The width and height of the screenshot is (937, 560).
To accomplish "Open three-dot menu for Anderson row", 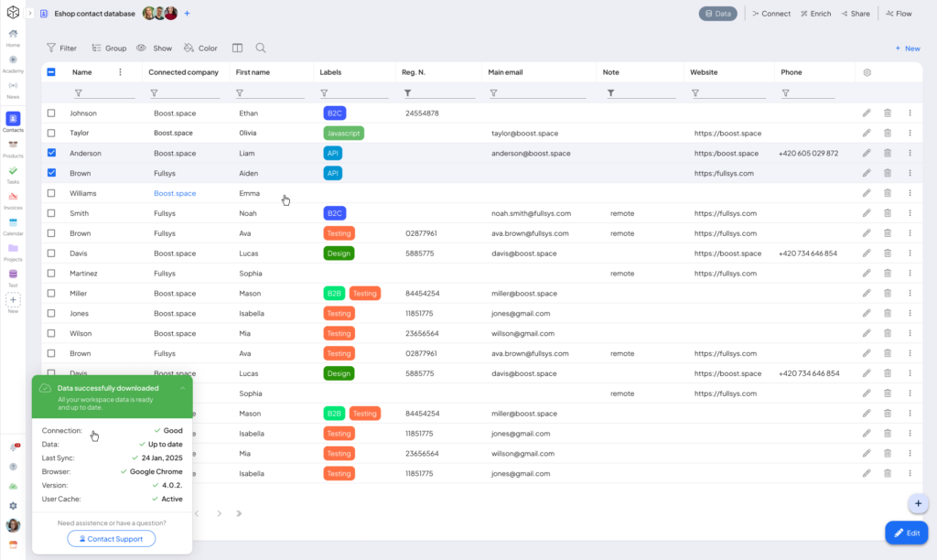I will 910,153.
